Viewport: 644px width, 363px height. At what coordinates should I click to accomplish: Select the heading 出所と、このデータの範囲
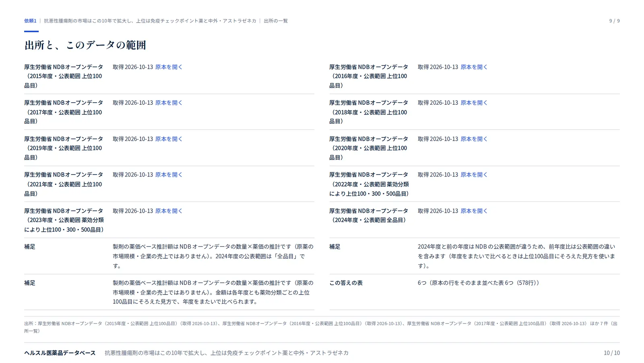(x=85, y=45)
